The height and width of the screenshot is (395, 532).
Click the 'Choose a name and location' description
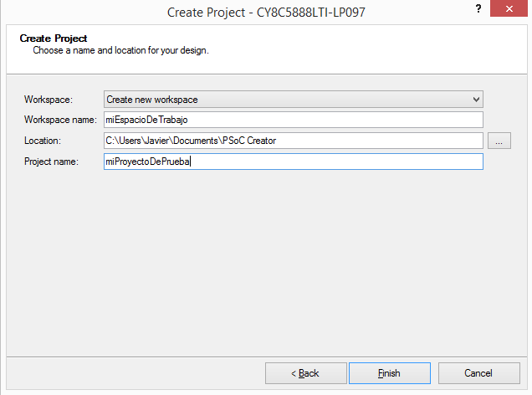click(x=120, y=50)
